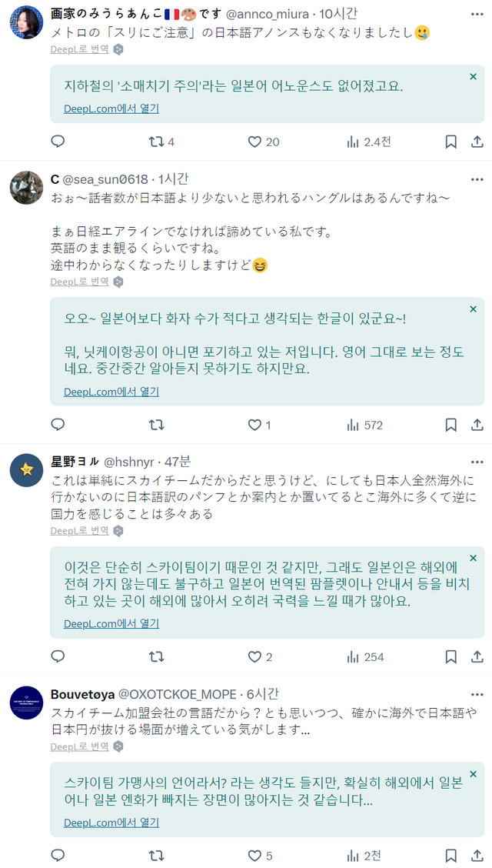The width and height of the screenshot is (492, 868).
Task: Open more options menu for sea_sun0618 tweet
Action: click(477, 179)
